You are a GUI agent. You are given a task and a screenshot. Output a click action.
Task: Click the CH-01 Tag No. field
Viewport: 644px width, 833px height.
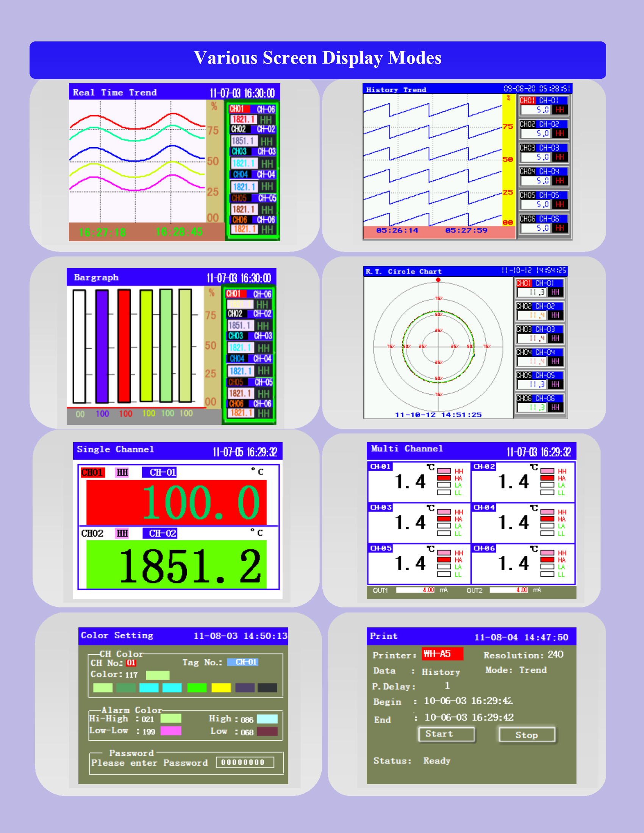[243, 662]
